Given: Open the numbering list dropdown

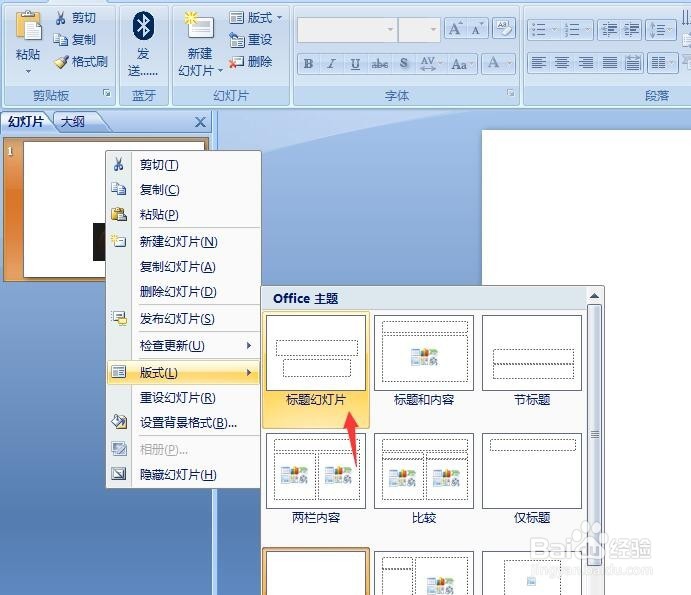Looking at the screenshot, I should [577, 30].
